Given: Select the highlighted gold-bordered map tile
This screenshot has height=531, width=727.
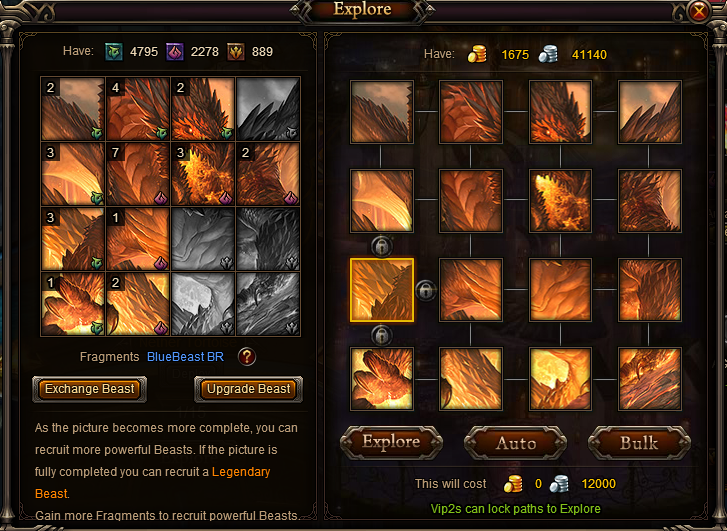Looking at the screenshot, I should click(x=382, y=290).
